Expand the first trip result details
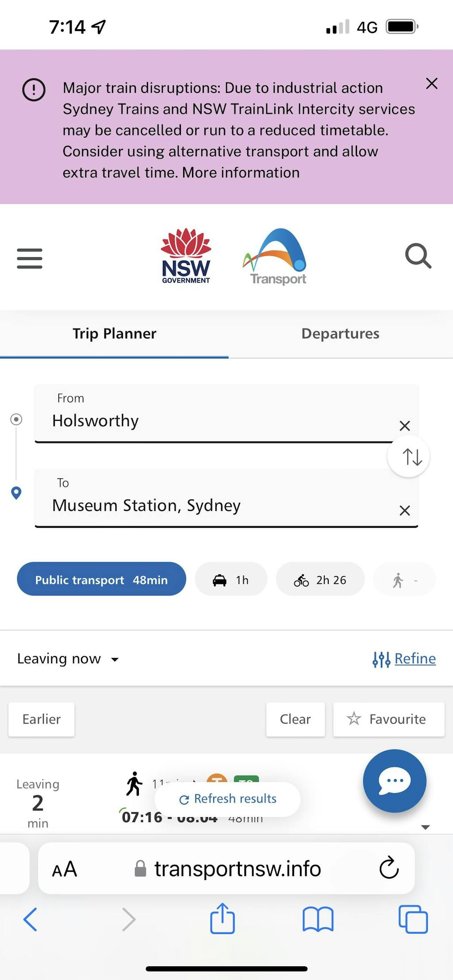Image resolution: width=453 pixels, height=980 pixels. [x=425, y=827]
